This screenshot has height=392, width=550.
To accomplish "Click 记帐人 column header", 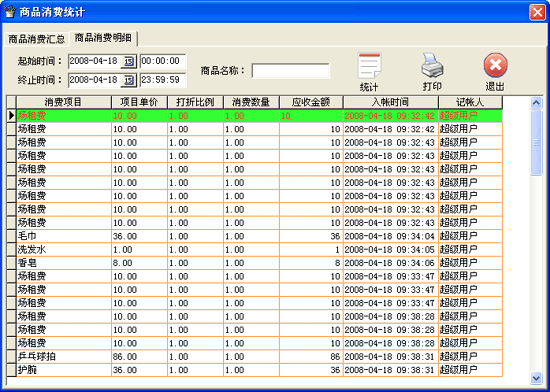I will tap(470, 102).
